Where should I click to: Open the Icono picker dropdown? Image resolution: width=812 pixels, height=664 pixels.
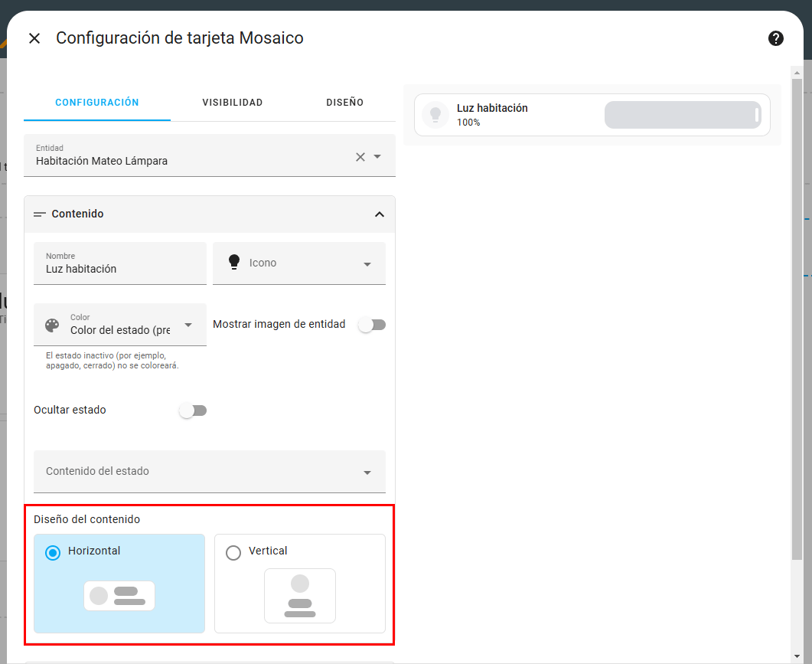[367, 264]
